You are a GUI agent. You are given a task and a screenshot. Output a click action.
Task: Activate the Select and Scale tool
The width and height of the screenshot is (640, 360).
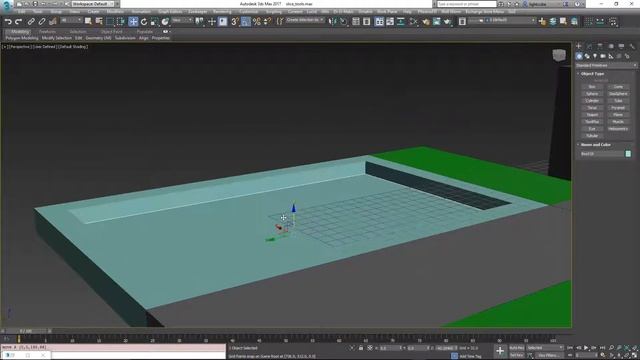[154, 22]
